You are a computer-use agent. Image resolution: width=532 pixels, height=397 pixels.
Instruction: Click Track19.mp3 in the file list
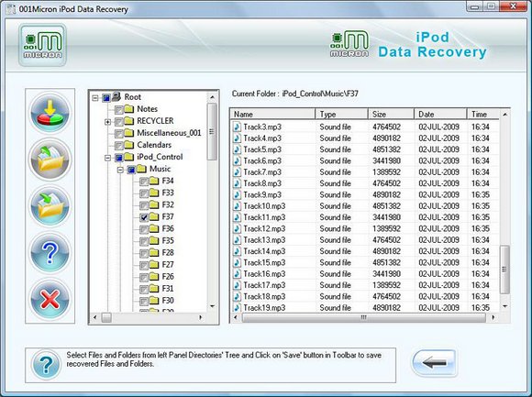pos(265,308)
